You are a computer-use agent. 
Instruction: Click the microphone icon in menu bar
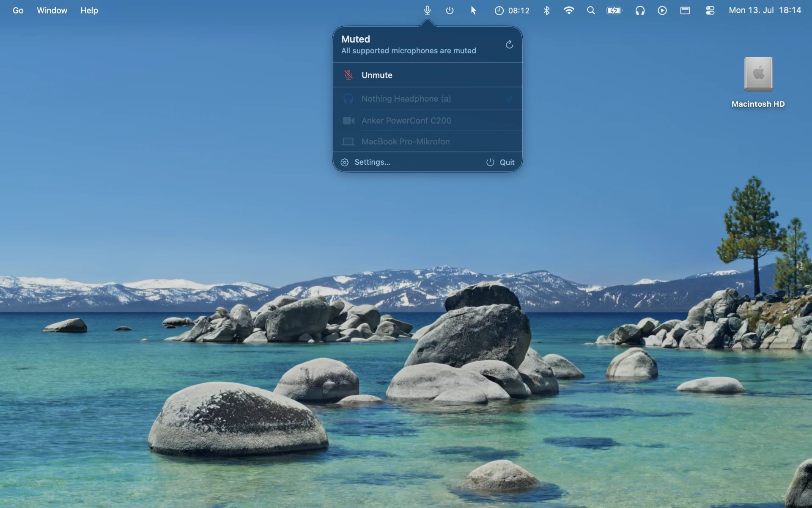click(427, 11)
